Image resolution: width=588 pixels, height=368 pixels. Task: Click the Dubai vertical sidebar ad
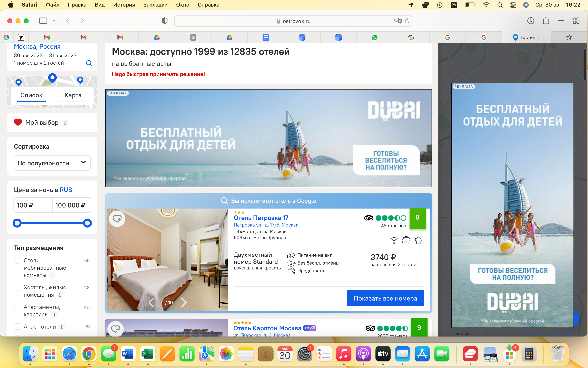pos(512,205)
